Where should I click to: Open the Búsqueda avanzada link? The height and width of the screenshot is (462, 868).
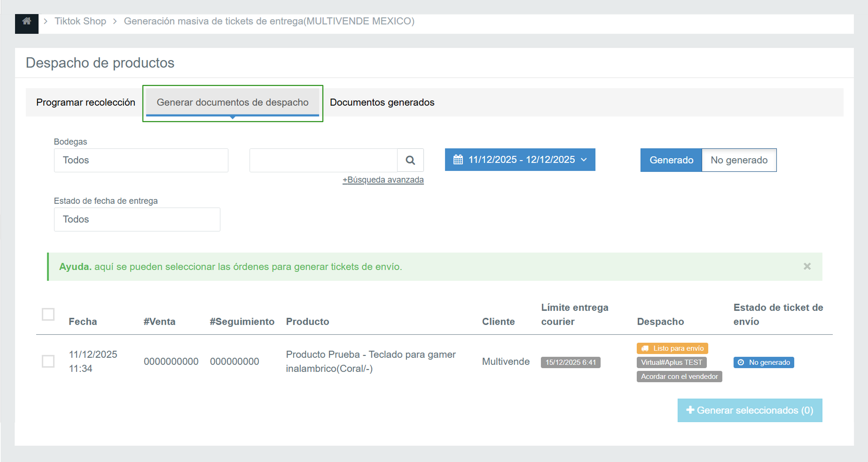point(383,180)
